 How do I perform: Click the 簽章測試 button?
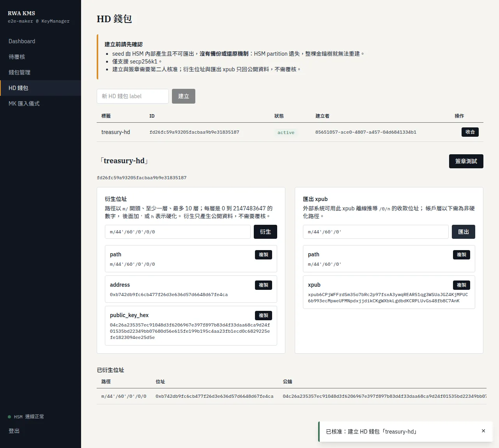click(466, 161)
